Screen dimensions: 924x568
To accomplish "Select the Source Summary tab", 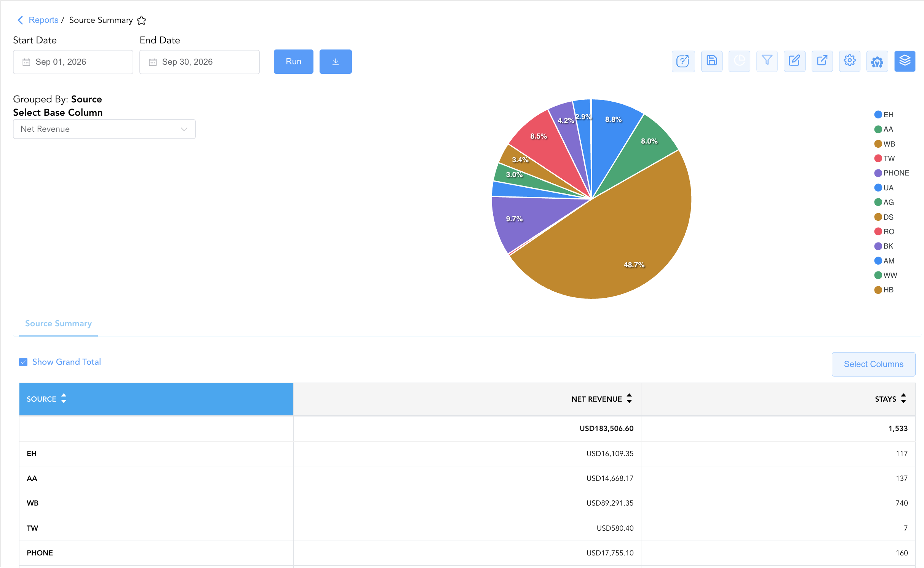I will (58, 324).
